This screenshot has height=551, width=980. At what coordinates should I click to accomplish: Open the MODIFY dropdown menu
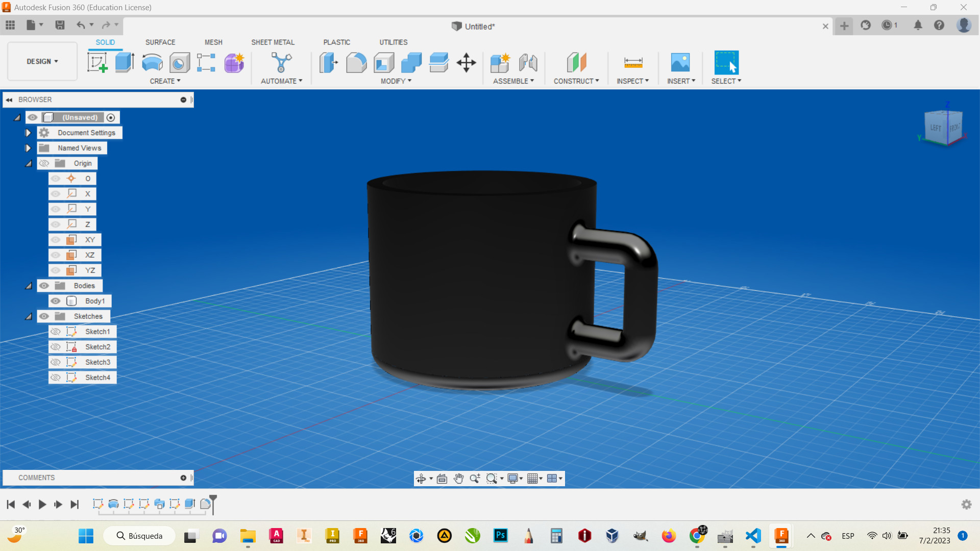(x=396, y=81)
